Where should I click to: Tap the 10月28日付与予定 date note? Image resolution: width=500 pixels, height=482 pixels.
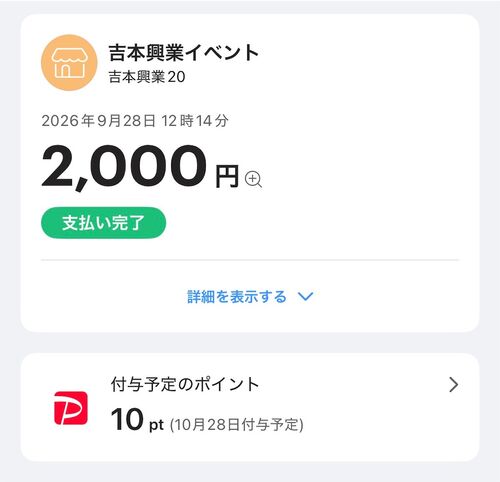(x=237, y=425)
